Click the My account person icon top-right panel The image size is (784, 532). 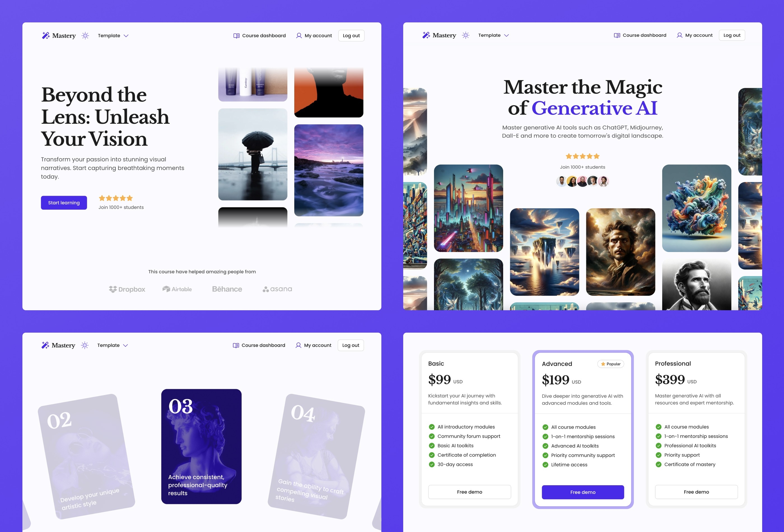pyautogui.click(x=680, y=35)
